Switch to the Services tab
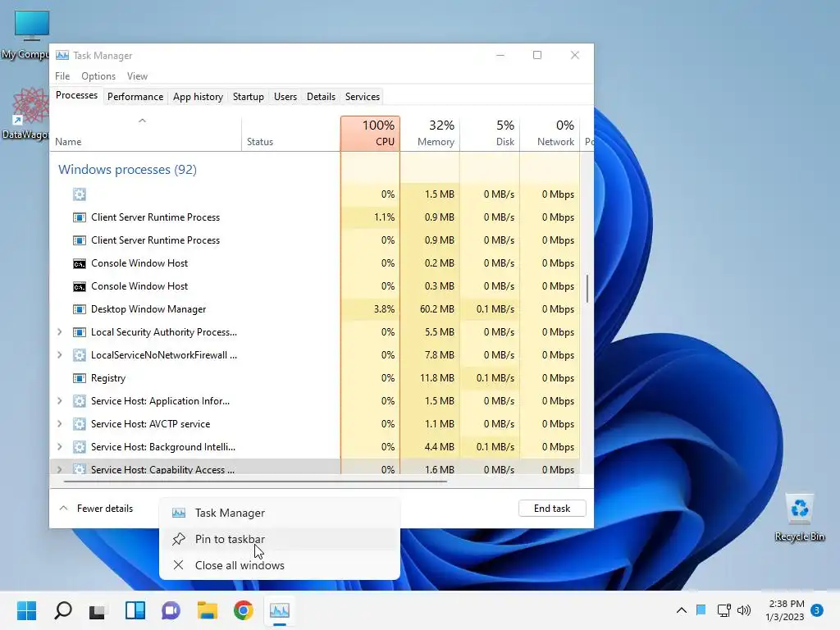This screenshot has width=840, height=630. click(362, 97)
